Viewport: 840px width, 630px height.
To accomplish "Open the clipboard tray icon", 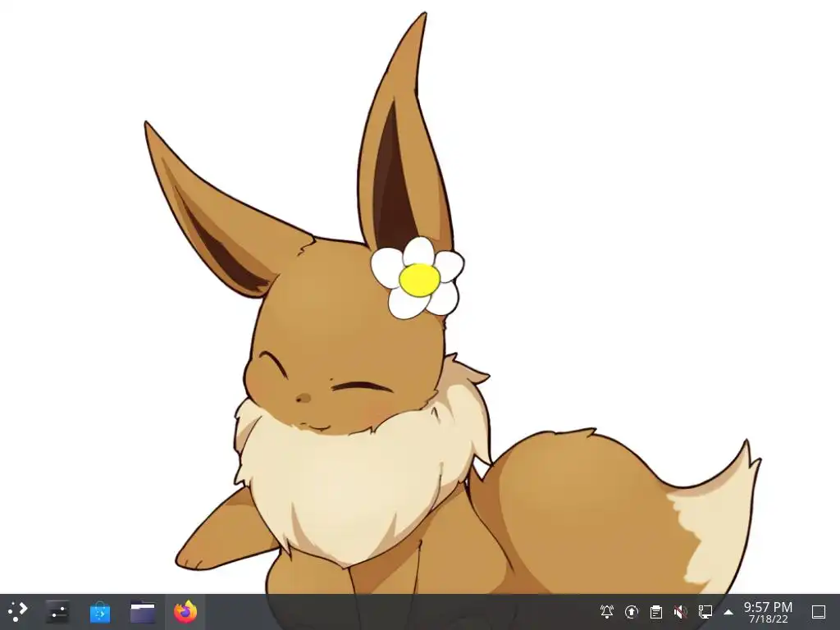I will click(x=656, y=612).
